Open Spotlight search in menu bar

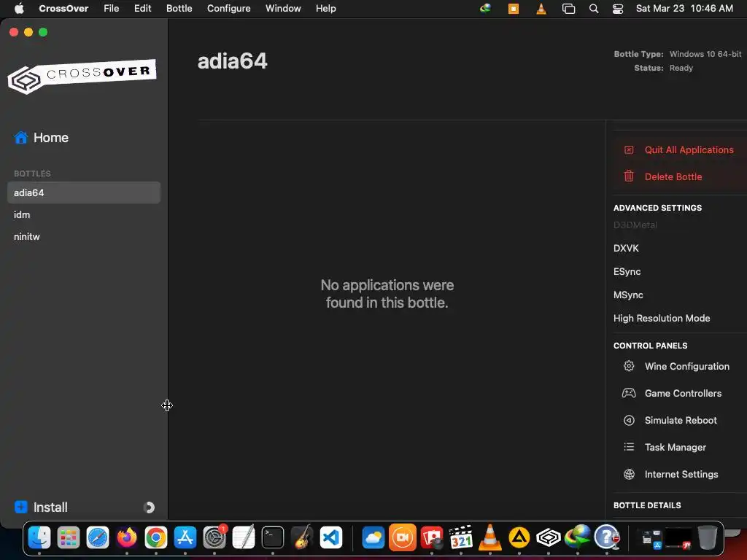(594, 9)
